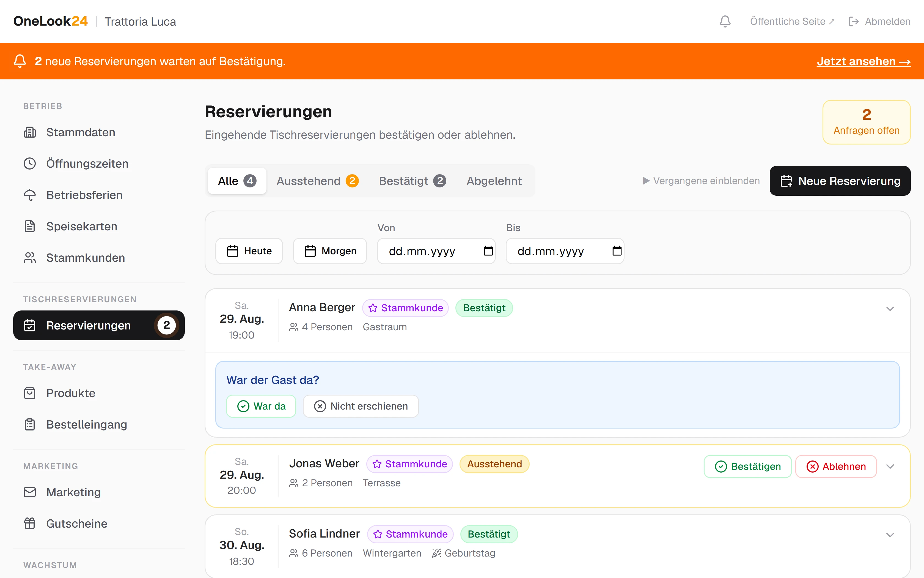Screen dimensions: 924x578
Task: Click the Neue Reservierung button
Action: click(840, 181)
